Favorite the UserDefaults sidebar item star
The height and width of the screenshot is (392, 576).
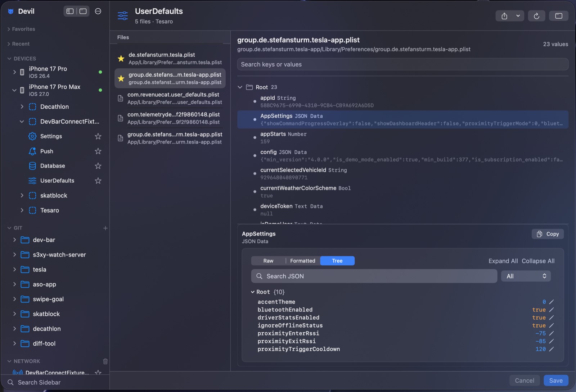[98, 181]
